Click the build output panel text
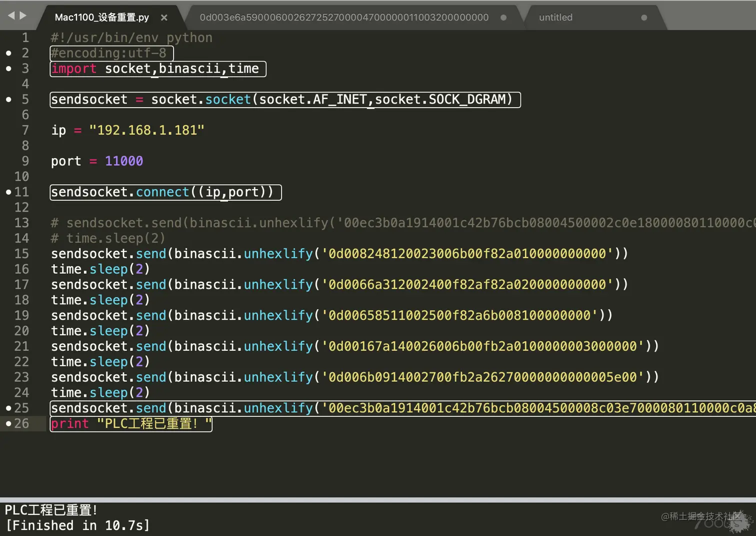This screenshot has width=756, height=536. point(77,518)
